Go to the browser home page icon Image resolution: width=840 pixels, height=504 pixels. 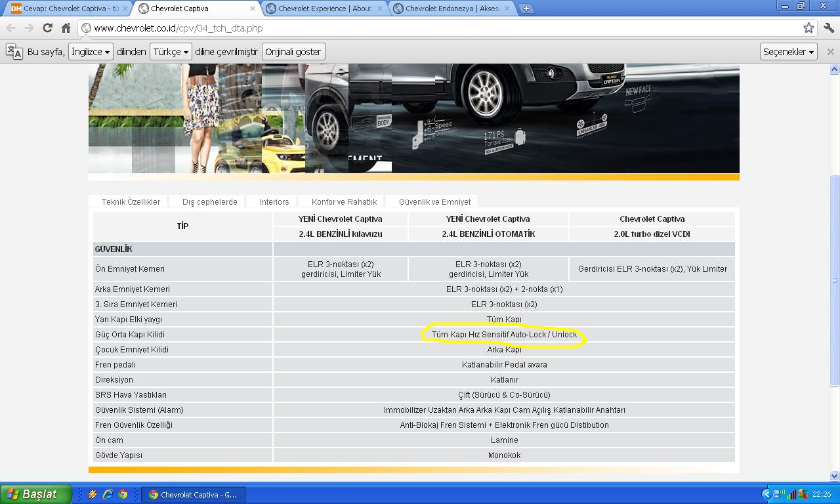pyautogui.click(x=66, y=28)
